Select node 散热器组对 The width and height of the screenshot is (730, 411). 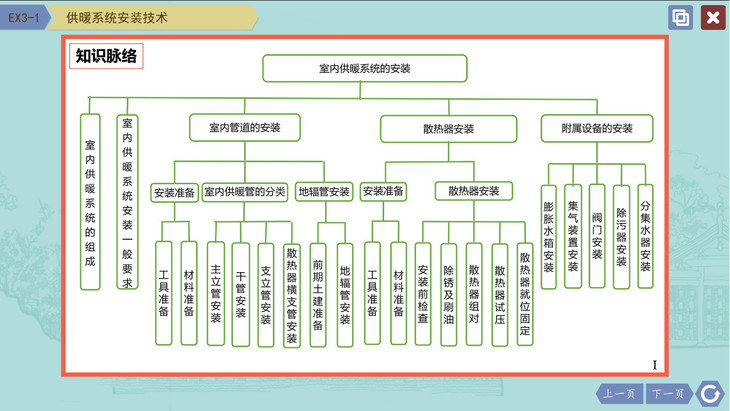[474, 294]
